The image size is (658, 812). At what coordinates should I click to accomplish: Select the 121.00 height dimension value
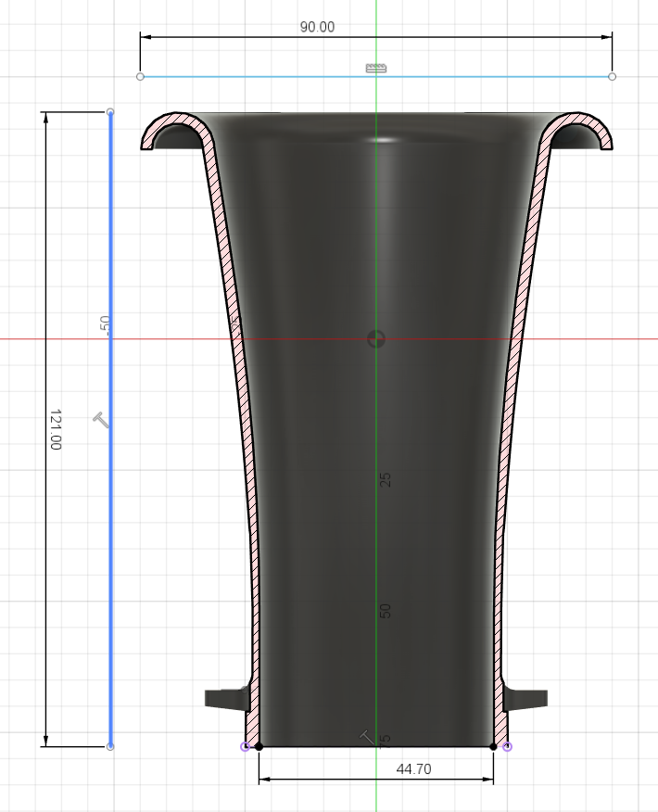point(56,429)
